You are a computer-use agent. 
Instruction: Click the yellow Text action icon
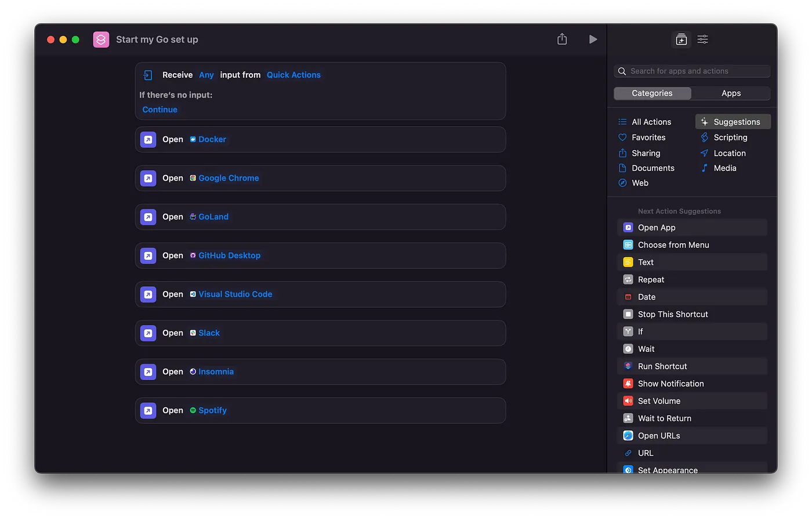tap(628, 262)
